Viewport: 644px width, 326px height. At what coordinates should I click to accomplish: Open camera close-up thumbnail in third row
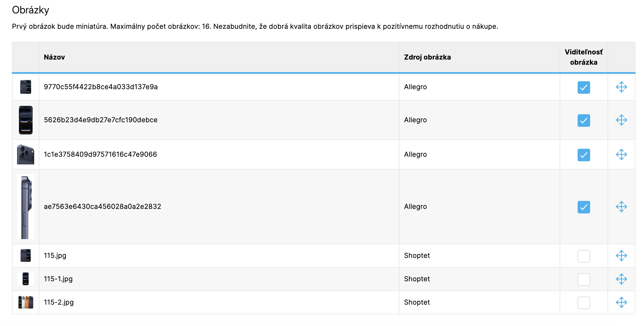[x=26, y=154]
